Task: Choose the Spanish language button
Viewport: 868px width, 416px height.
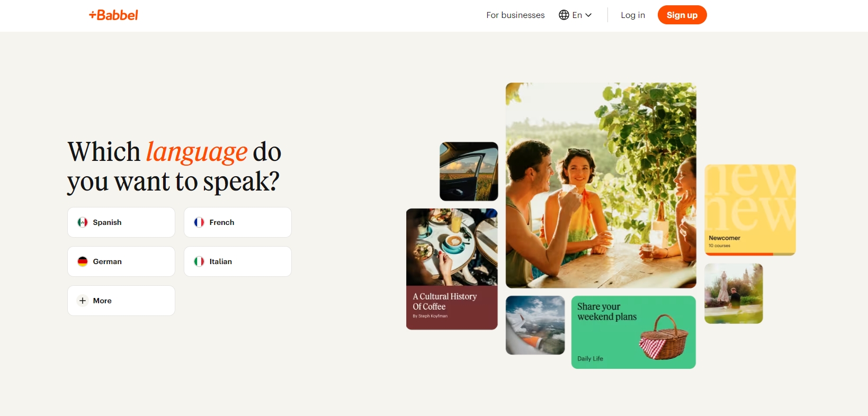Action: [121, 222]
